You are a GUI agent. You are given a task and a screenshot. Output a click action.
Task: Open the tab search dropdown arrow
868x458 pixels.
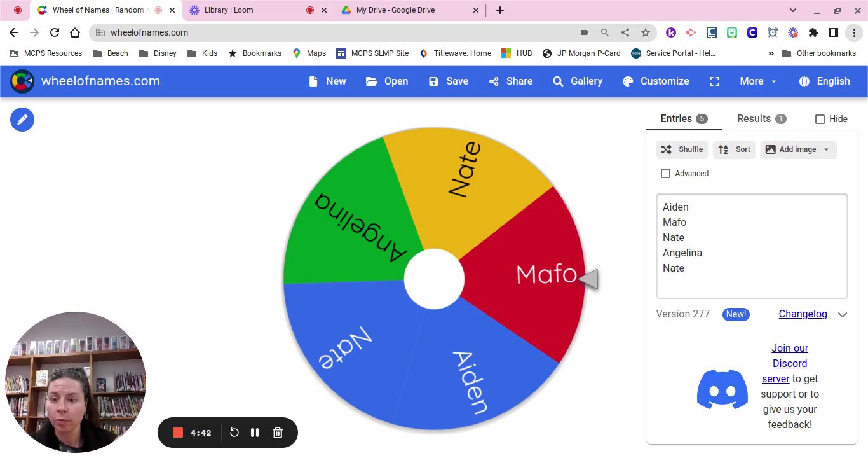[792, 10]
